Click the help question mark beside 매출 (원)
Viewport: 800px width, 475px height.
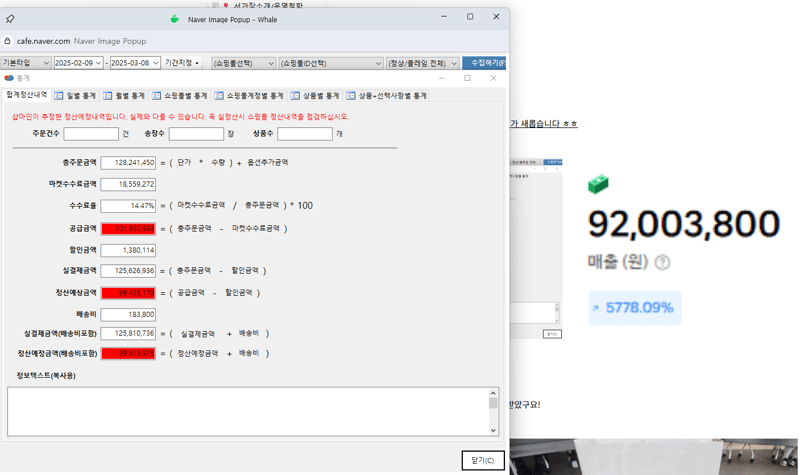tap(662, 263)
